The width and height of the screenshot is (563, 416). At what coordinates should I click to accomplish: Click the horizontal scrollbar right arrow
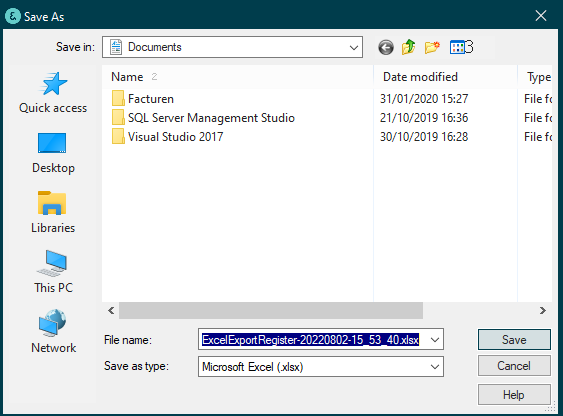[543, 310]
